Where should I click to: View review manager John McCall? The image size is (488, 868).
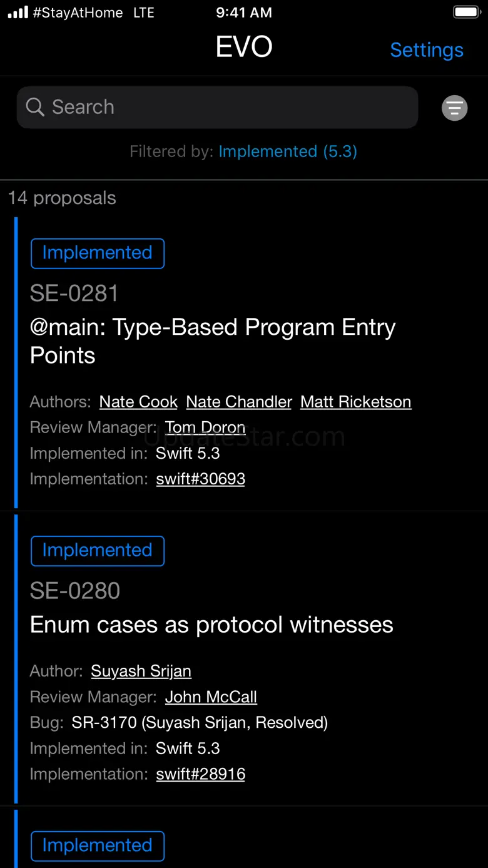(x=211, y=697)
